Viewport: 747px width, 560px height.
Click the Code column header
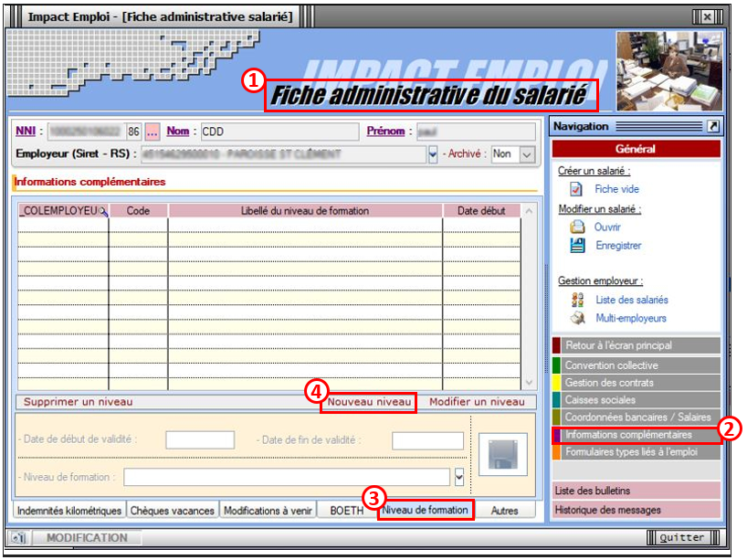(138, 211)
